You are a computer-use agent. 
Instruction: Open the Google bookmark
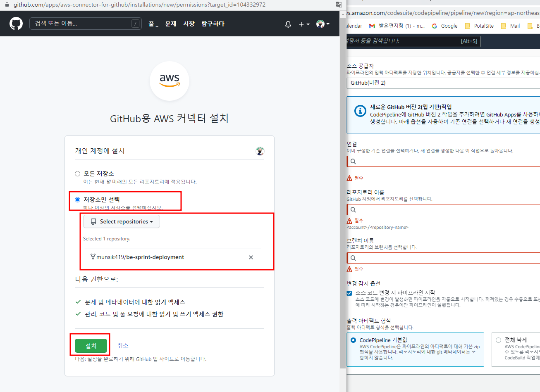point(445,26)
